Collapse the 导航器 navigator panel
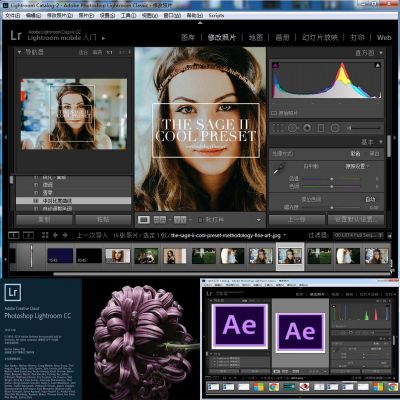Screen dimensions: 400x400 click(x=19, y=52)
